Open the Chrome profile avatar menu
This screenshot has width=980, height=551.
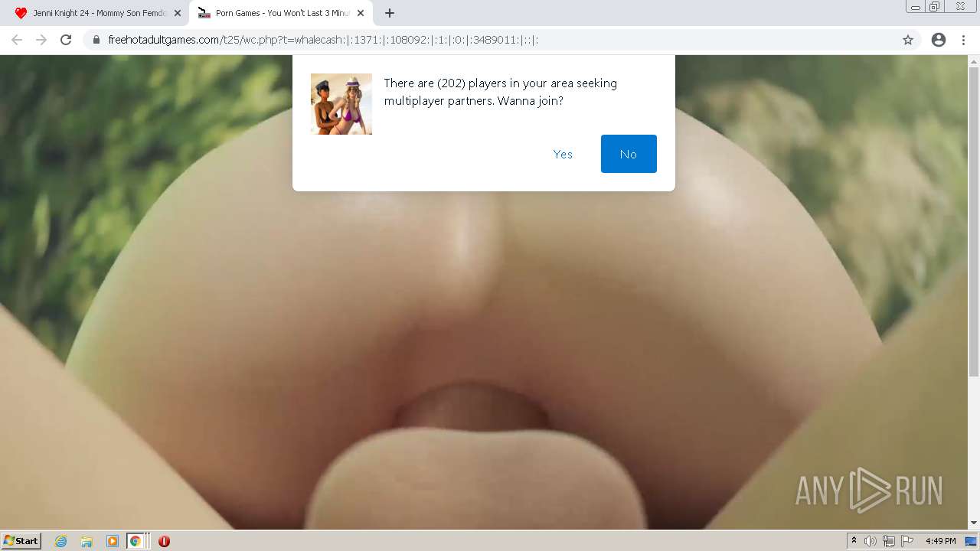(x=939, y=40)
